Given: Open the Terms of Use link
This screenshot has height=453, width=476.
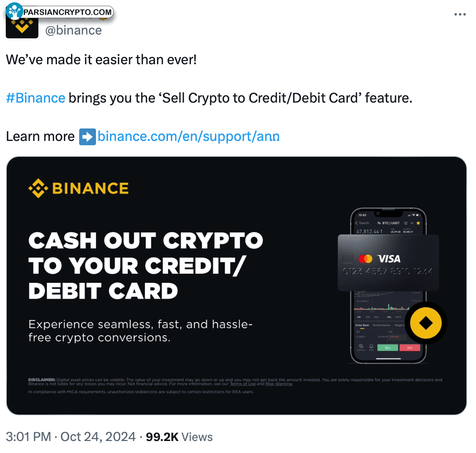Looking at the screenshot, I should pos(242,384).
